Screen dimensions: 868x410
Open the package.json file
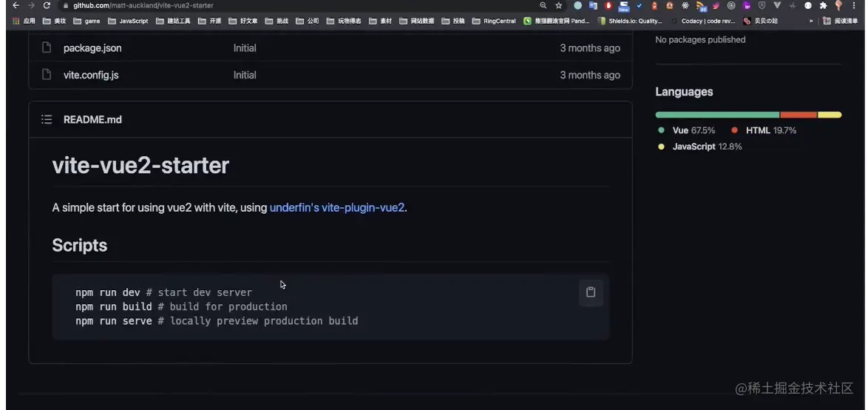click(x=92, y=47)
